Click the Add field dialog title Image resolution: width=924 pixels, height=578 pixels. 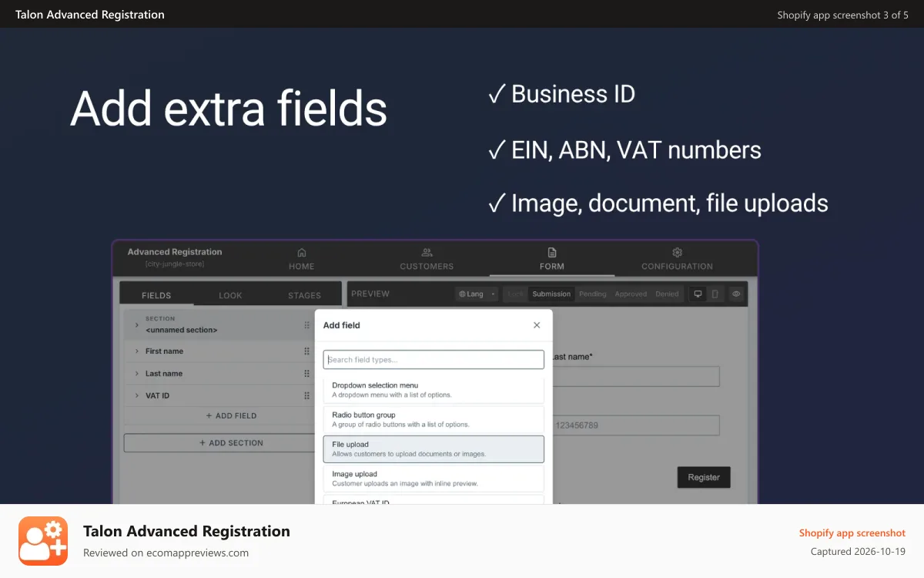click(x=342, y=325)
